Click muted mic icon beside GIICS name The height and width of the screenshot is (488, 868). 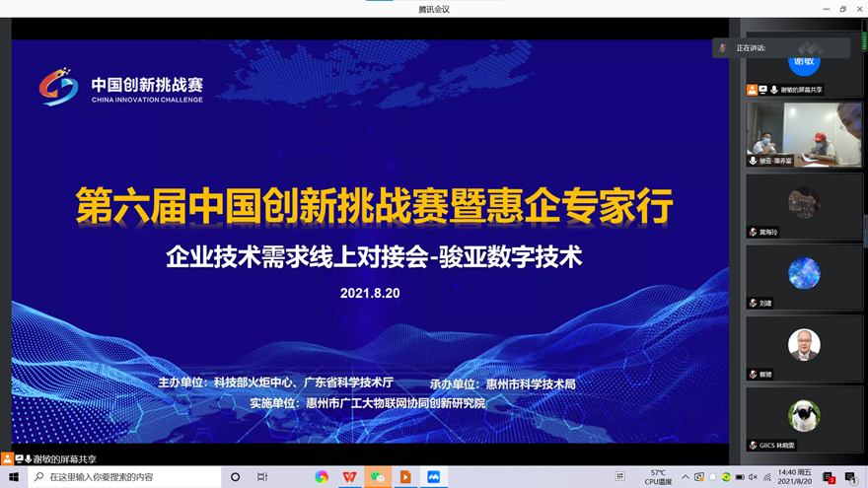[x=753, y=446]
